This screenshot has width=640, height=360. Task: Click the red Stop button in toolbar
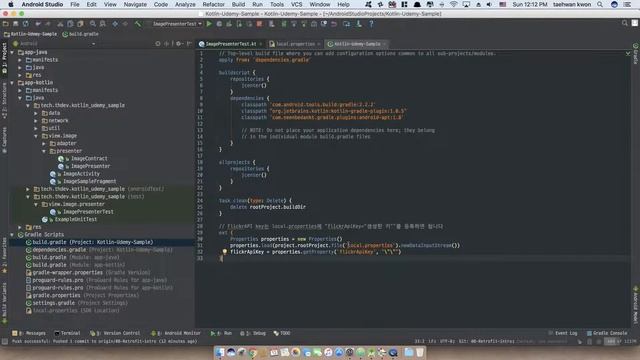[259, 24]
